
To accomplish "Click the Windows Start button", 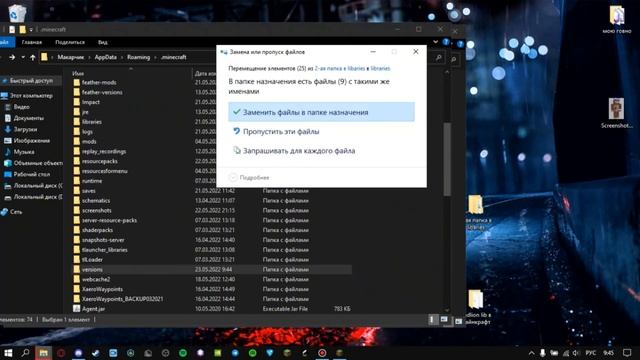I will pyautogui.click(x=8, y=353).
